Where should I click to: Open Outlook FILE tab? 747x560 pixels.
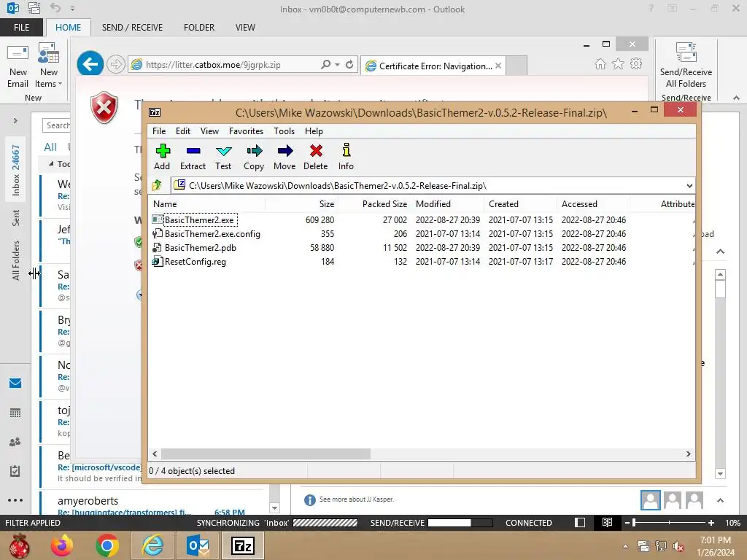[21, 28]
